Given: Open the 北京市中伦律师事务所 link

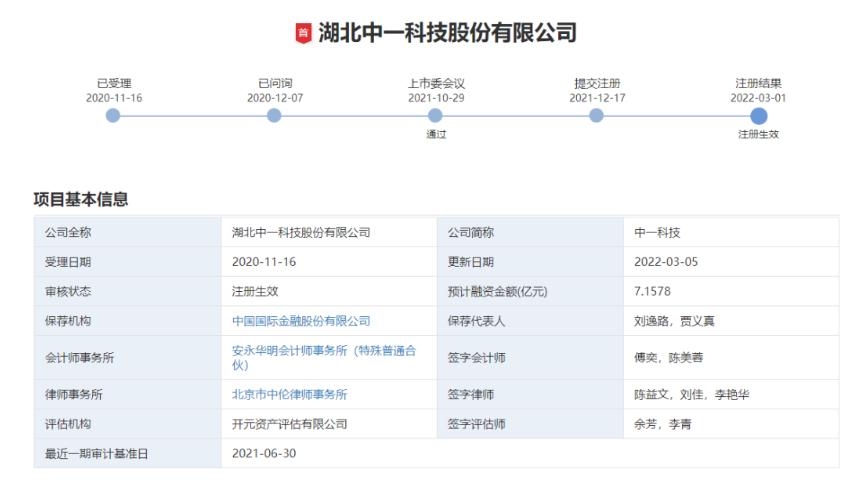Looking at the screenshot, I should click(x=289, y=394).
